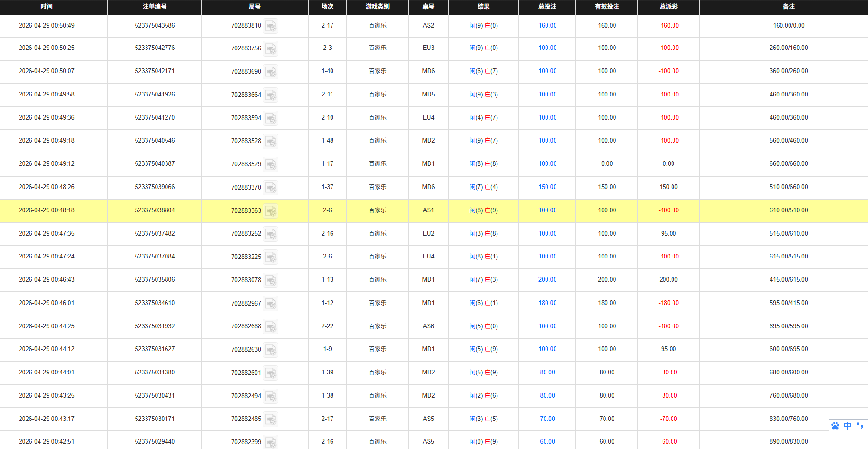The height and width of the screenshot is (449, 868).
Task: Open video replay for round 702883252
Action: point(271,234)
